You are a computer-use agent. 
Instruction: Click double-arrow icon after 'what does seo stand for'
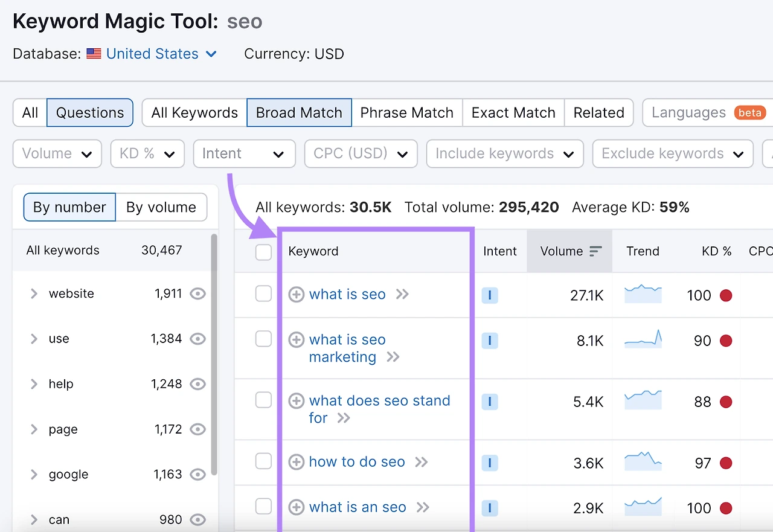pos(344,418)
